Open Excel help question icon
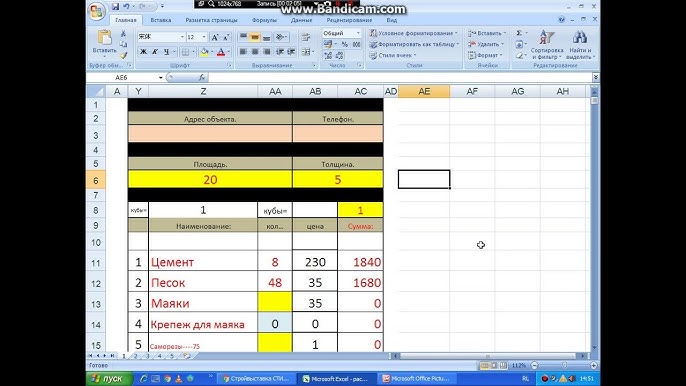The image size is (686, 386). (x=562, y=20)
